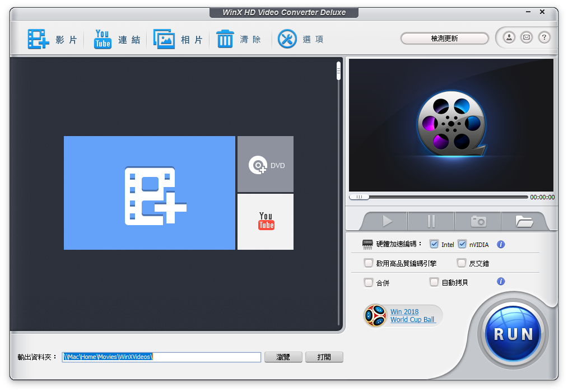Click the 影片 add video toolbar icon
This screenshot has width=568, height=392.
pos(39,39)
